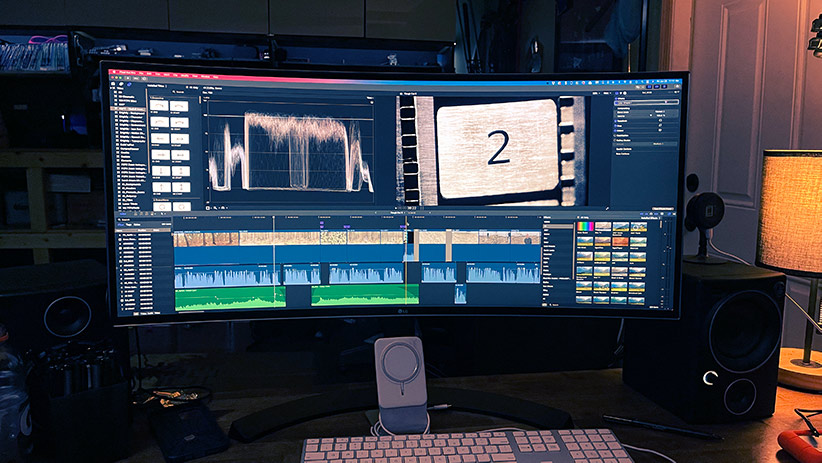Open the Libraries sidebar icon

point(113,83)
